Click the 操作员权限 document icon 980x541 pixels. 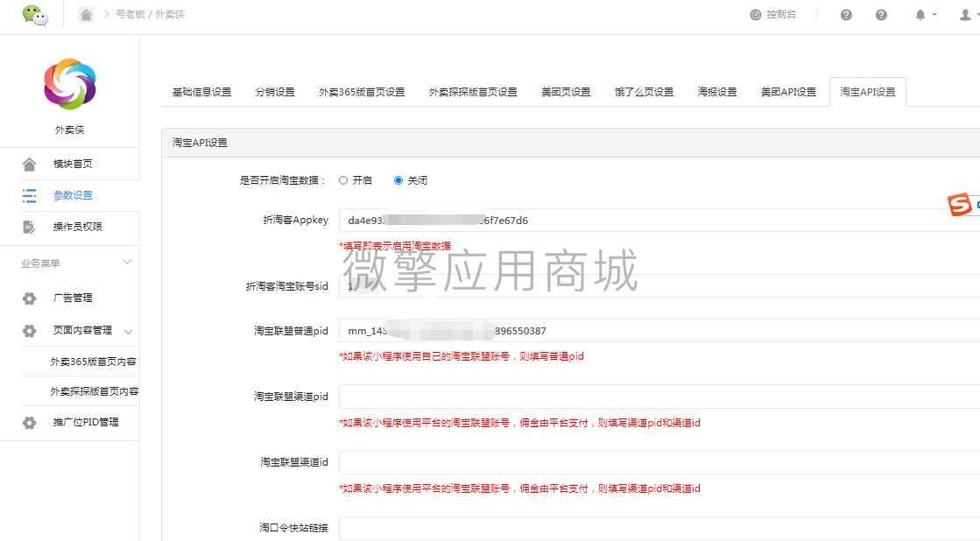pos(30,227)
